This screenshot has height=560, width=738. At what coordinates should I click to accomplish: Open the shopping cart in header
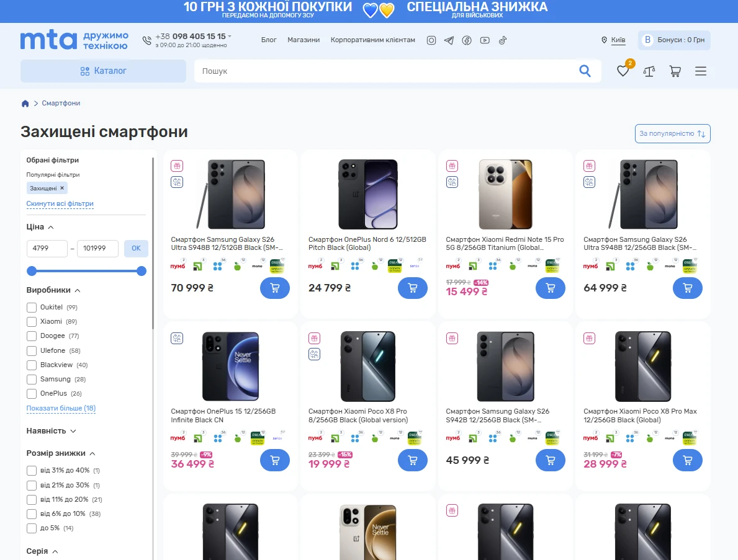[675, 71]
